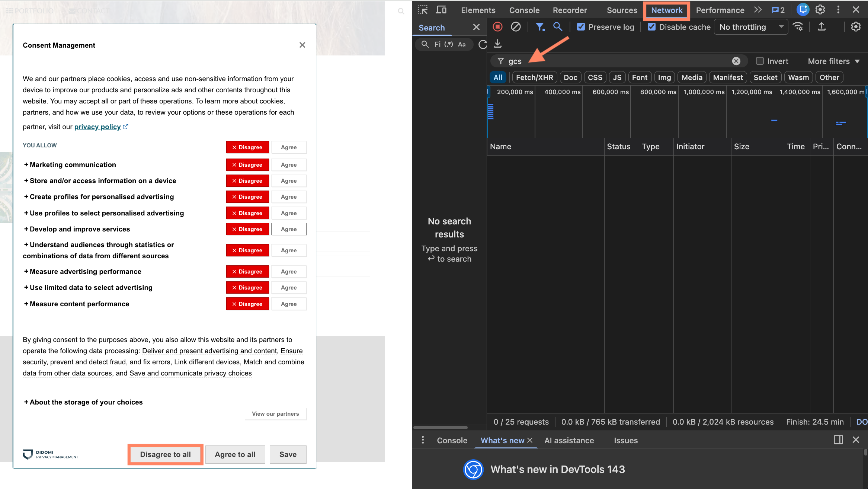868x489 pixels.
Task: Click the inspect element picker icon
Action: 423,10
